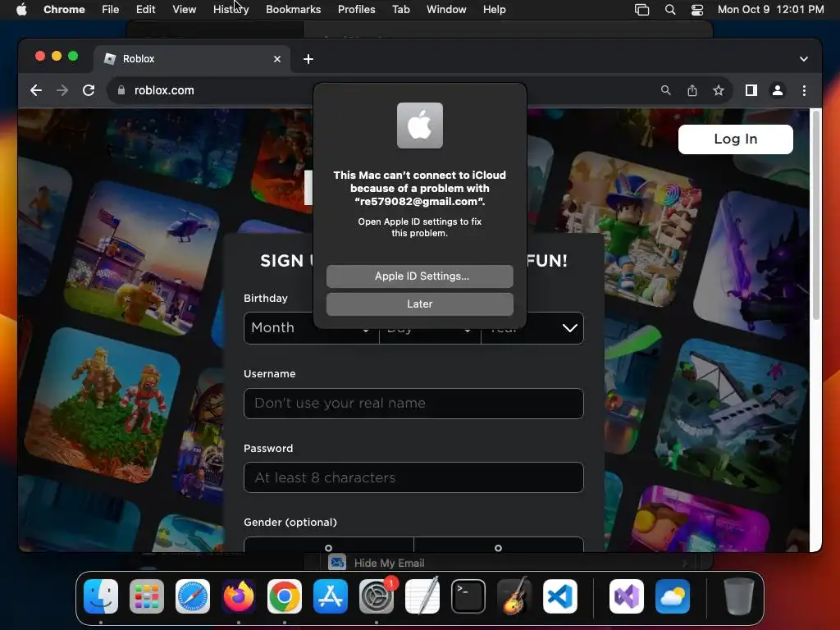Go forward in Chrome
This screenshot has width=840, height=630.
click(62, 90)
